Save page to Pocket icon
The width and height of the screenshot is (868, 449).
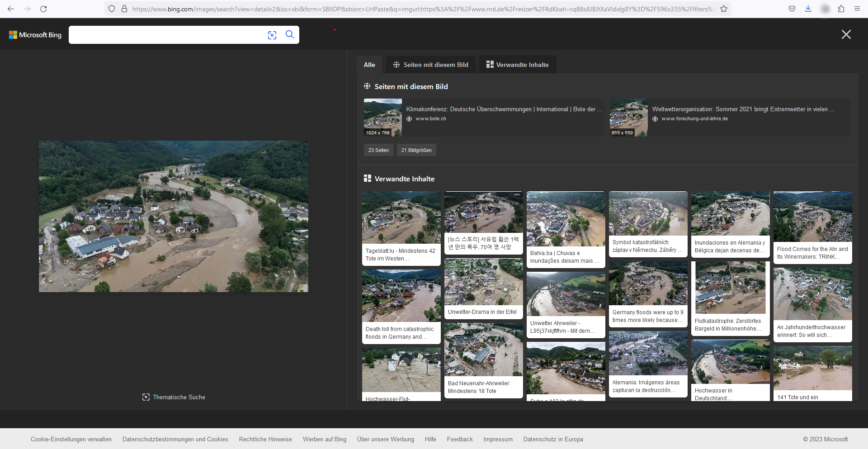pyautogui.click(x=792, y=9)
